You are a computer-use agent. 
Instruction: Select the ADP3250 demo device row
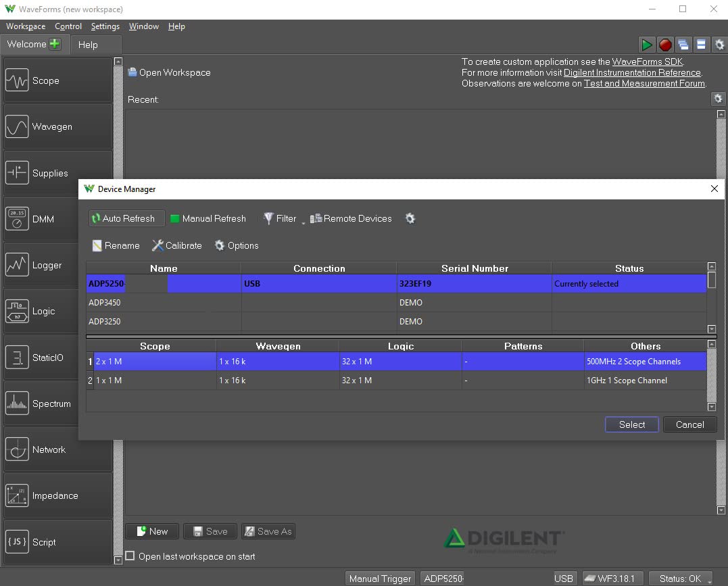pyautogui.click(x=396, y=321)
